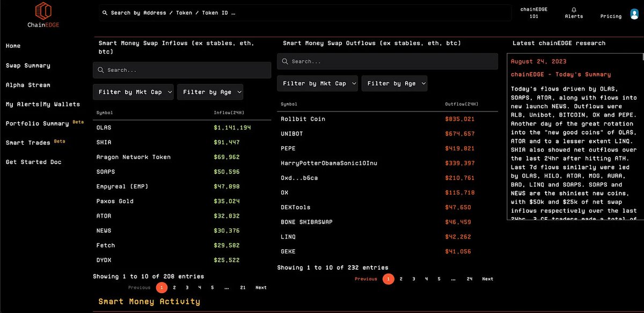
Task: Select the Fetch row
Action: 182,245
